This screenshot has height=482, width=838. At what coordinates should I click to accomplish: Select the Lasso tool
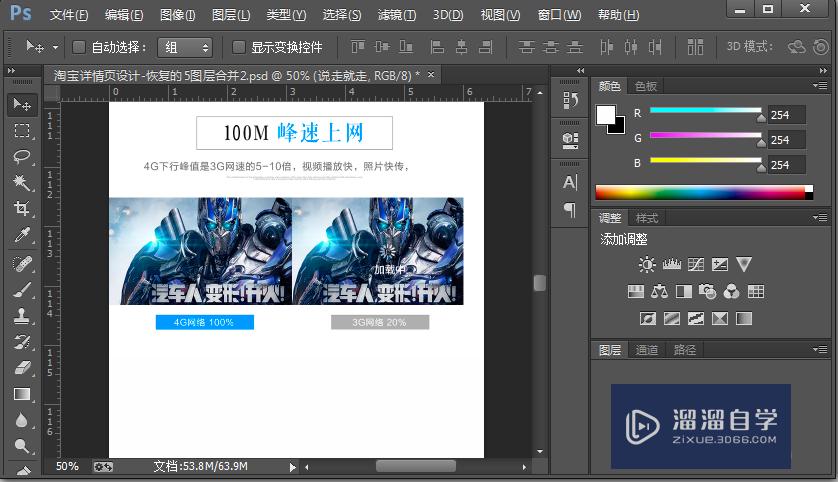pos(22,157)
